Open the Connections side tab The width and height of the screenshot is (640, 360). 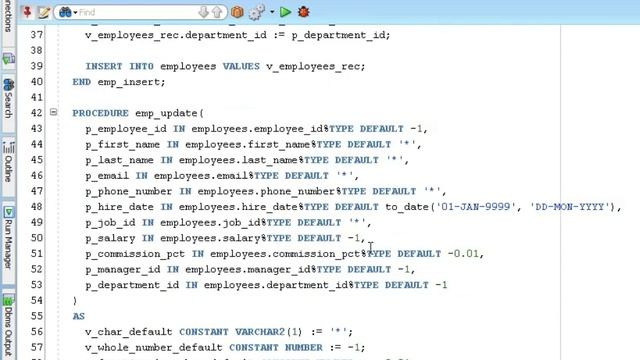pyautogui.click(x=8, y=18)
